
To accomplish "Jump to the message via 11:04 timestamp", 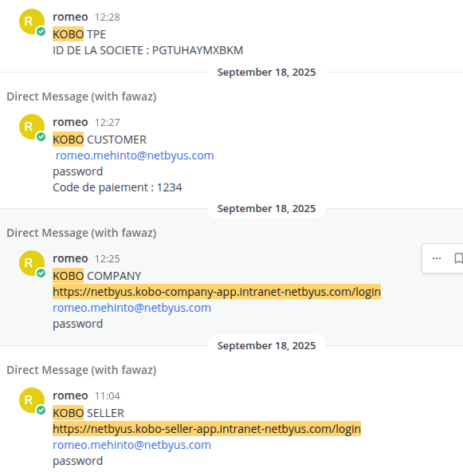I will pos(107,396).
